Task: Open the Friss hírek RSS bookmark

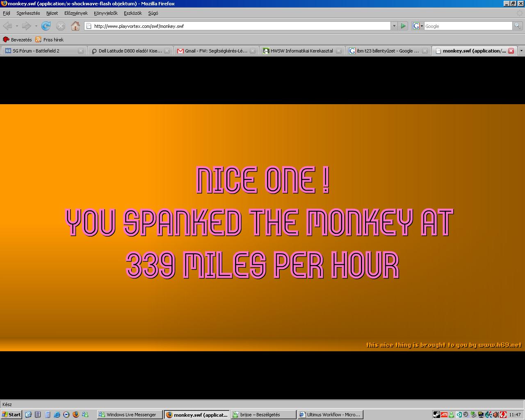Action: pos(49,40)
